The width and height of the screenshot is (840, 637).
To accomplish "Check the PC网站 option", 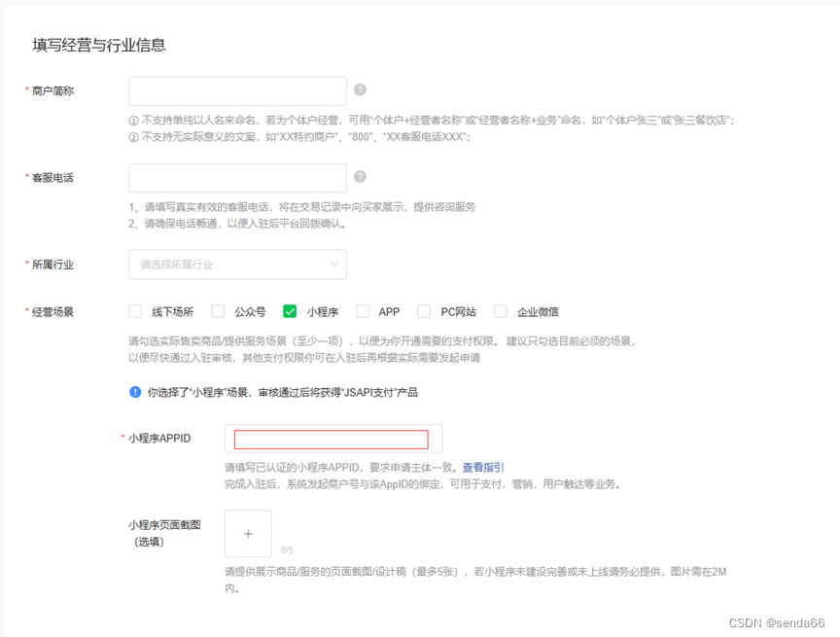I will coord(423,310).
